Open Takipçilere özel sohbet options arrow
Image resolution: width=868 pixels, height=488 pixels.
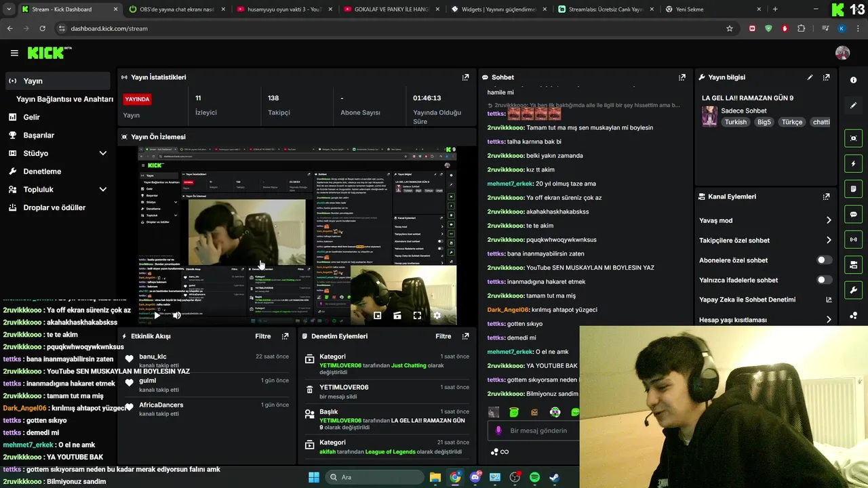pos(829,240)
